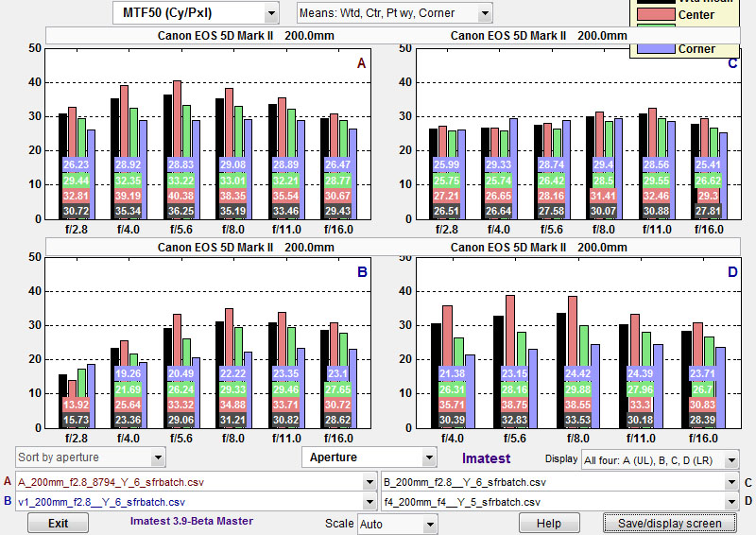Click the f/16.0 axis label in plot C
Viewport: 756px width, 535px height.
[x=709, y=230]
